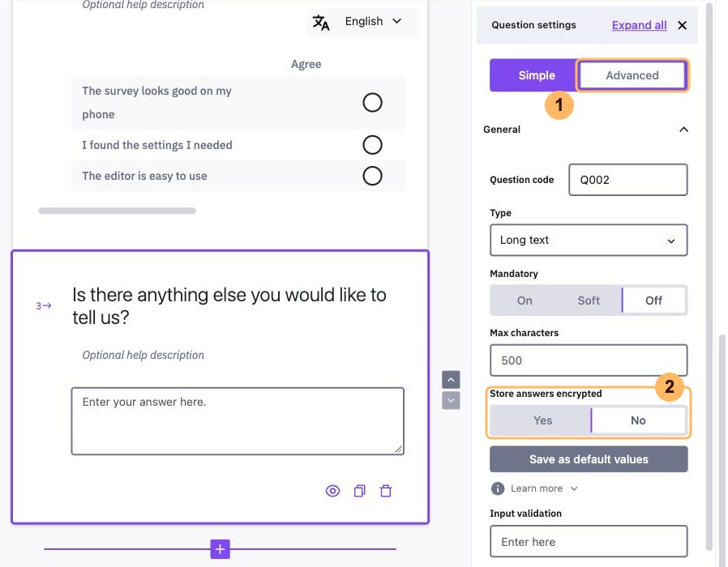Click Save as default values button
Image resolution: width=728 pixels, height=567 pixels.
[589, 459]
